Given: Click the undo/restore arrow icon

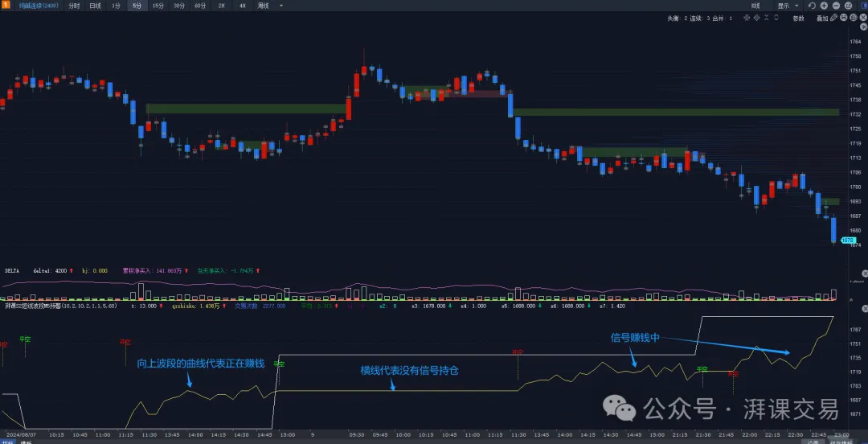Looking at the screenshot, I should [812, 6].
